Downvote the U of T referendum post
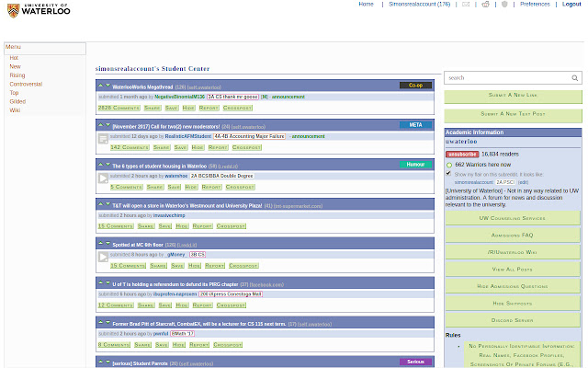The height and width of the screenshot is (368, 588). click(x=107, y=282)
